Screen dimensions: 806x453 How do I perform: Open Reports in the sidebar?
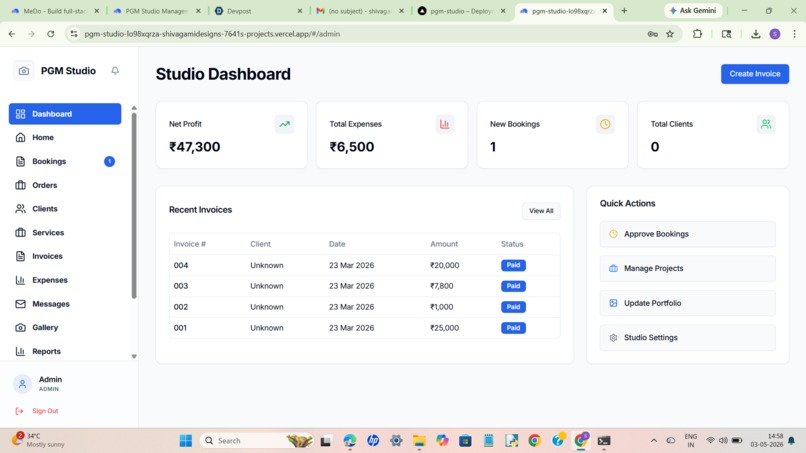[x=65, y=351]
